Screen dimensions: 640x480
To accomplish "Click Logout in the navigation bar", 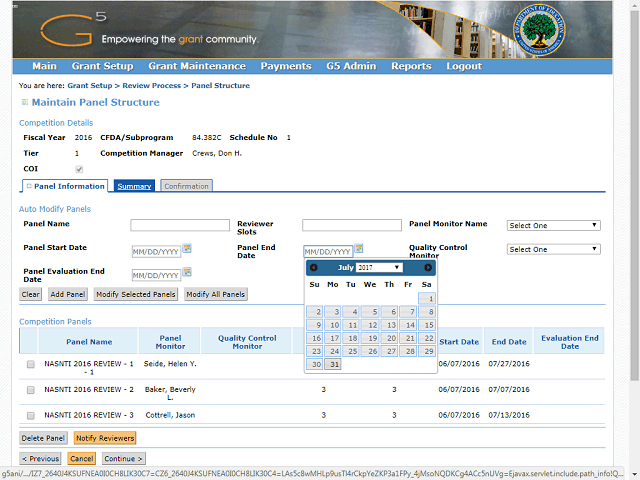I will coord(464,66).
